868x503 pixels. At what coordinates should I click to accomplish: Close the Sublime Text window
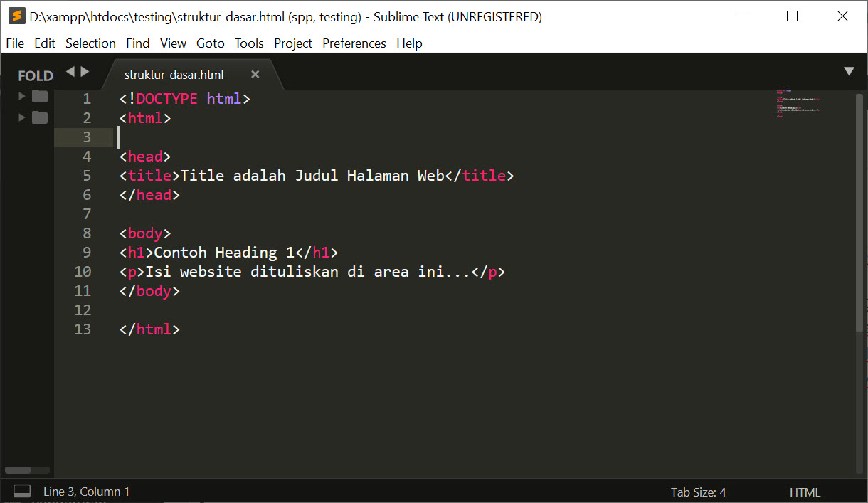pos(842,16)
